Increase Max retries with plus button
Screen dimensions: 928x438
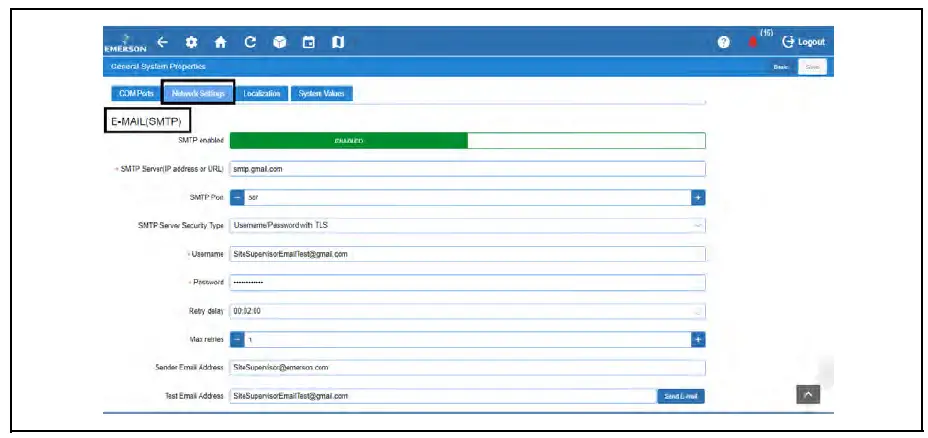tap(698, 339)
